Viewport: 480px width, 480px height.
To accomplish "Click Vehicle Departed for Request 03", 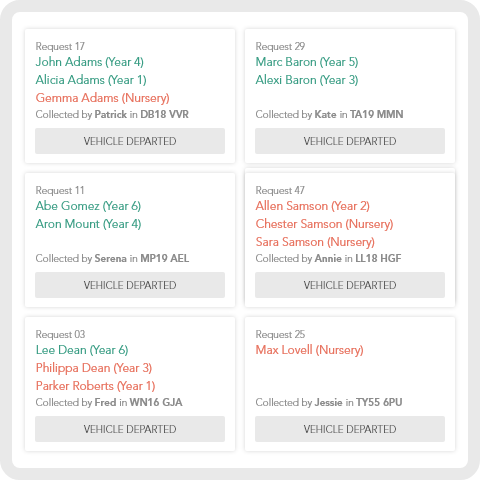I will 130,429.
